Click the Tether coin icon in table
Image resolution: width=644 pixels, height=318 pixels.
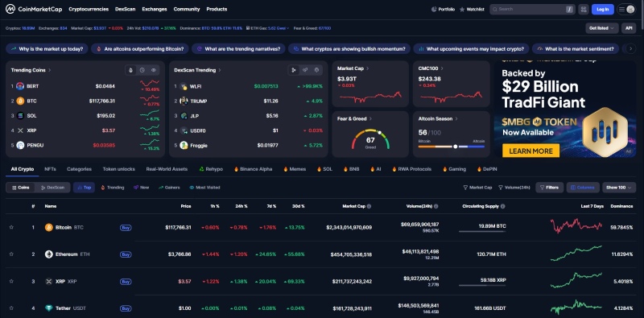pos(49,308)
